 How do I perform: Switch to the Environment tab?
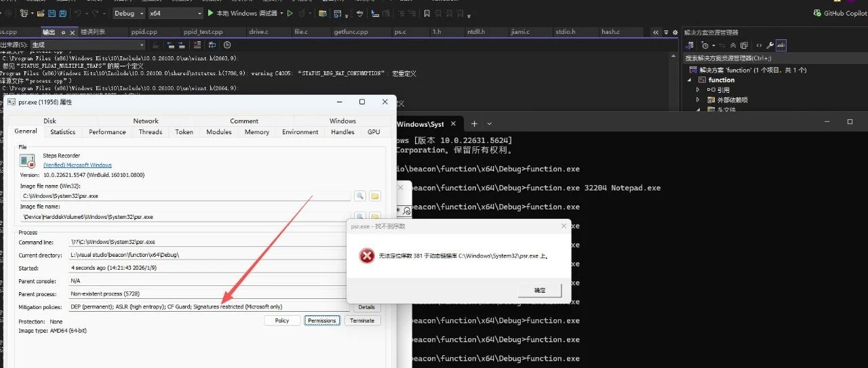point(300,131)
